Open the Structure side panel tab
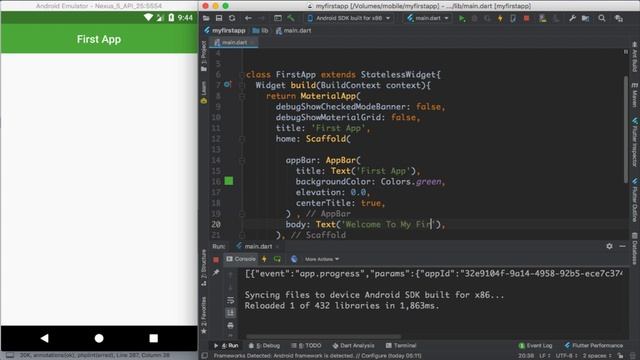The image size is (640, 360). (x=204, y=267)
